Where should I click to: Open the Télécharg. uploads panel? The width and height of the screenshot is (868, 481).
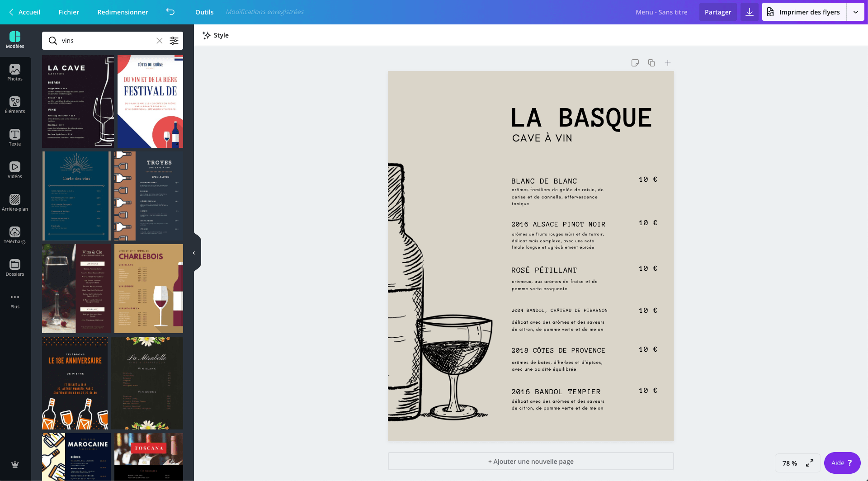(x=15, y=235)
